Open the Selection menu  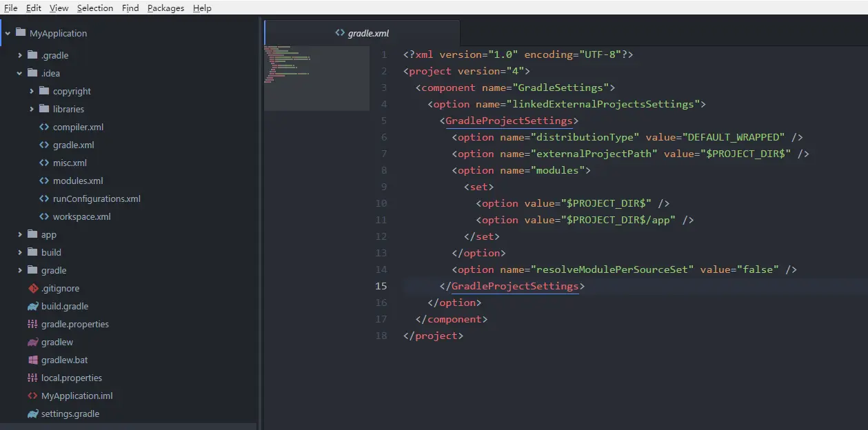(95, 8)
